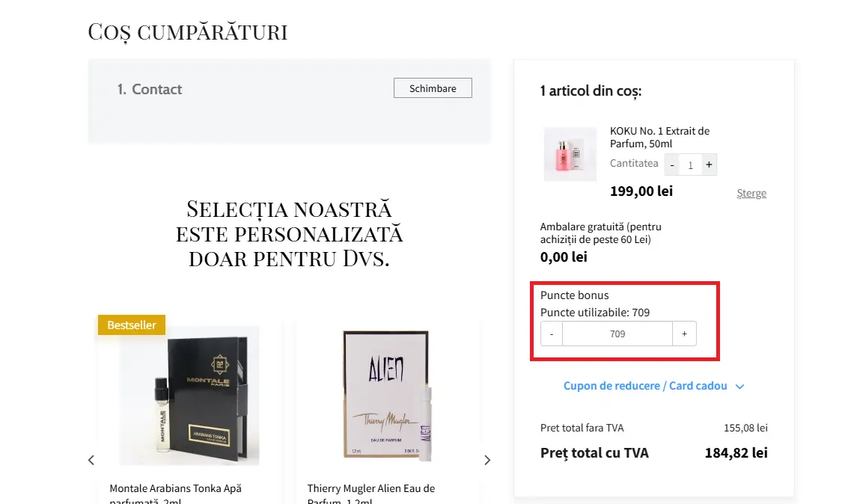Click the quantity input field showing 1
Image resolution: width=848 pixels, height=504 pixels.
click(x=691, y=165)
